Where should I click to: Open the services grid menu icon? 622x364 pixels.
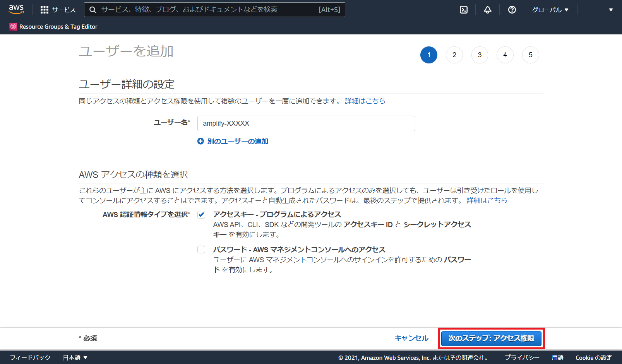point(45,10)
